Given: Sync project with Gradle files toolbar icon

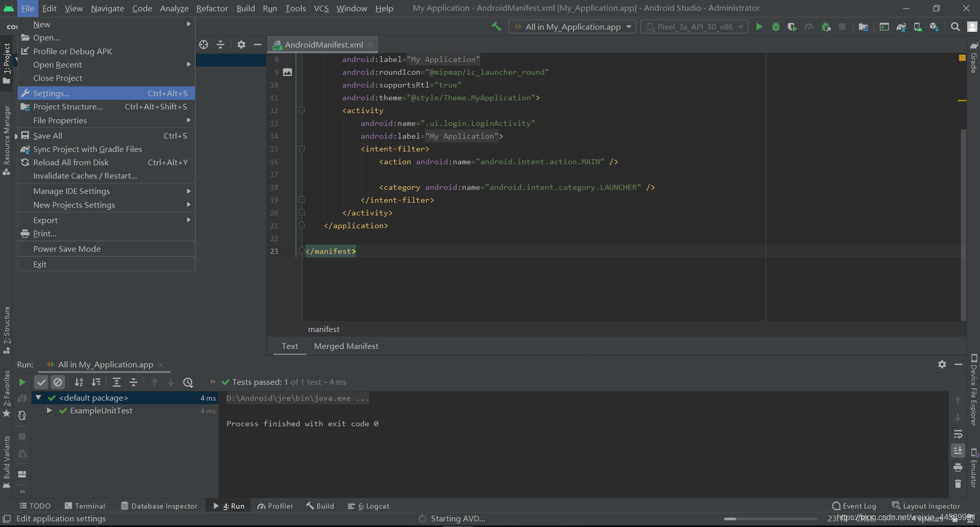Looking at the screenshot, I should (901, 27).
